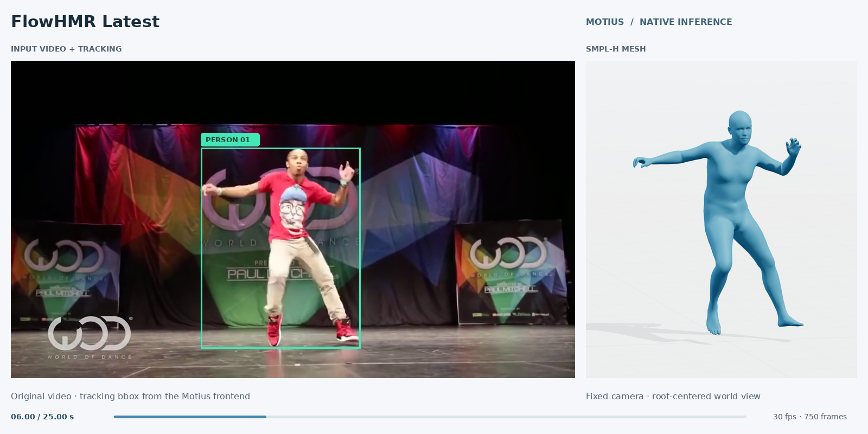
Task: Click the "Original video · tracking bbox" caption
Action: tap(130, 396)
